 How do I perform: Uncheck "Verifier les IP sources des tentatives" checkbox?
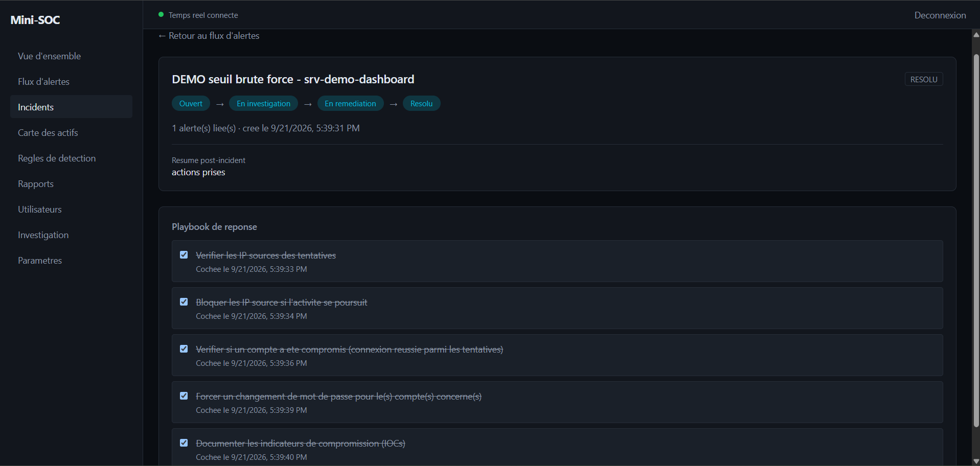[x=184, y=255]
